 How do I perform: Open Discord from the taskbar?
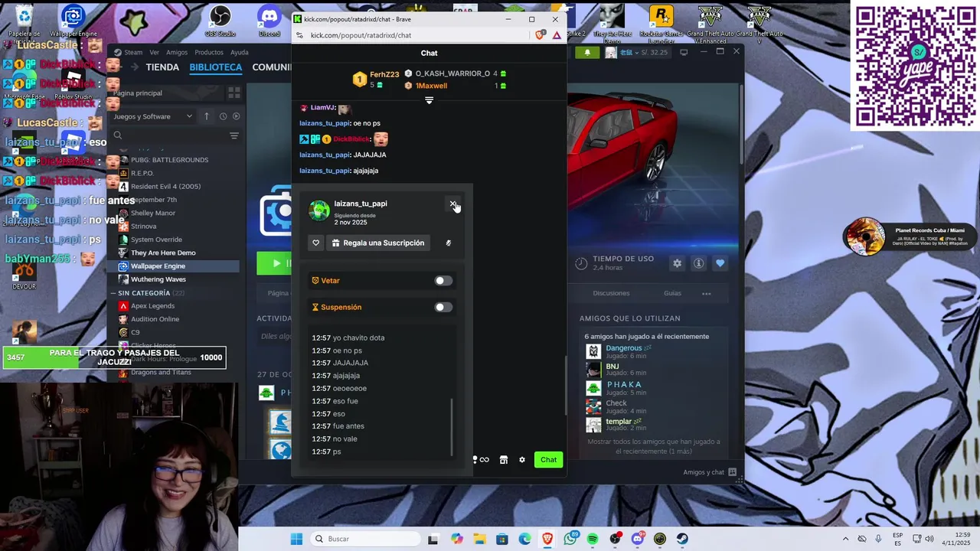point(638,539)
